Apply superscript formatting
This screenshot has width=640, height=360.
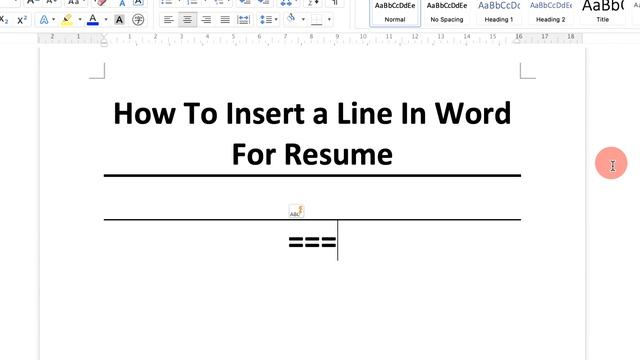[x=22, y=20]
